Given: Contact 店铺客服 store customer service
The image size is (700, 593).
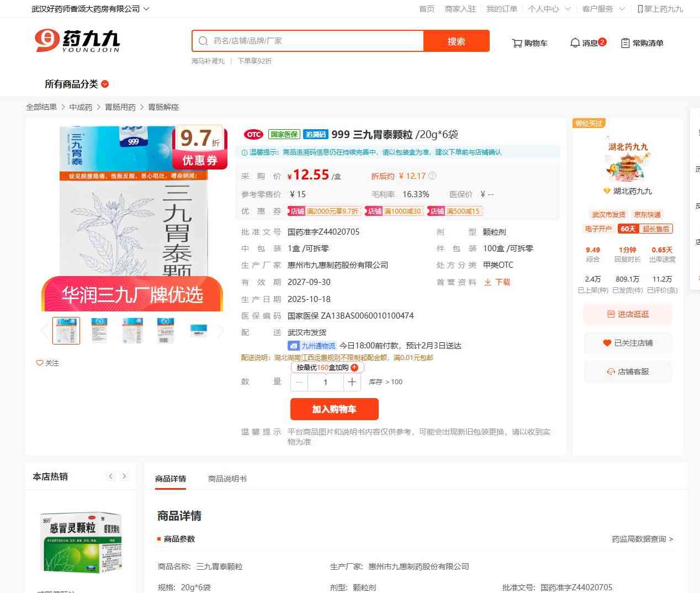Looking at the screenshot, I should coord(628,372).
